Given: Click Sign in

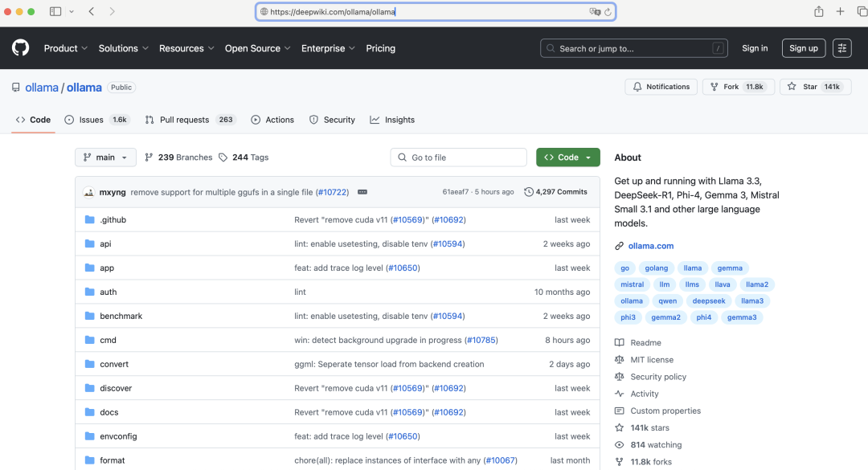Looking at the screenshot, I should (x=755, y=48).
